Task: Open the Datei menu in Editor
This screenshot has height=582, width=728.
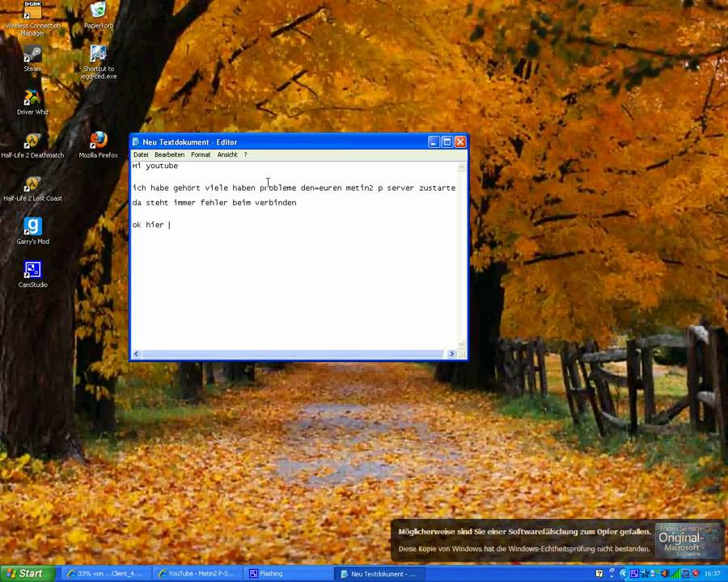Action: [x=141, y=154]
